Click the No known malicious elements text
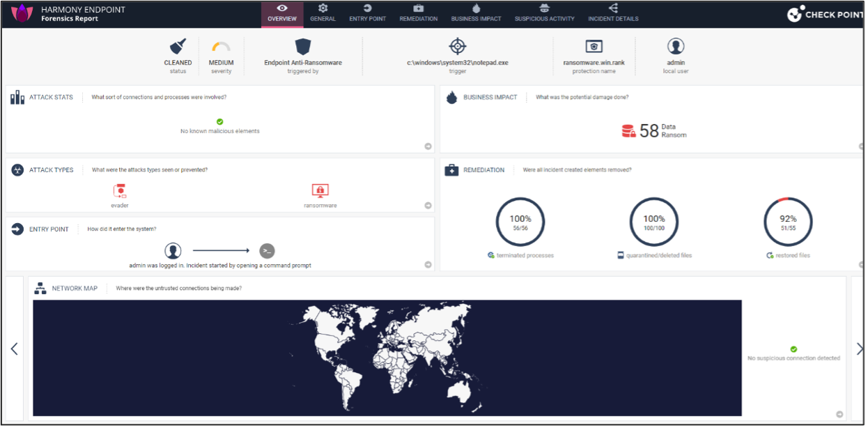Viewport: 868px width, 428px height. (x=220, y=131)
